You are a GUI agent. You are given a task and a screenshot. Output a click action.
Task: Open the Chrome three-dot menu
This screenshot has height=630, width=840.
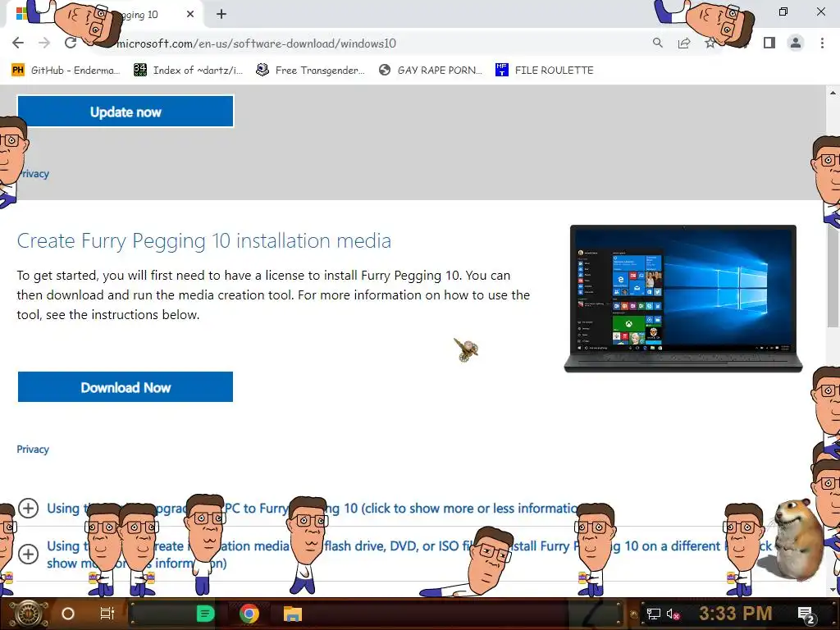822,43
